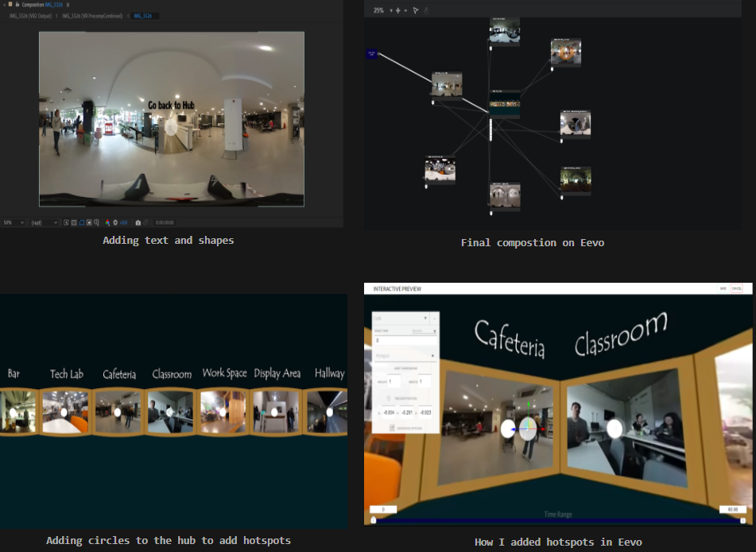The image size is (756, 552).
Task: Click the blue +0.0 exposure value
Action: click(123, 222)
